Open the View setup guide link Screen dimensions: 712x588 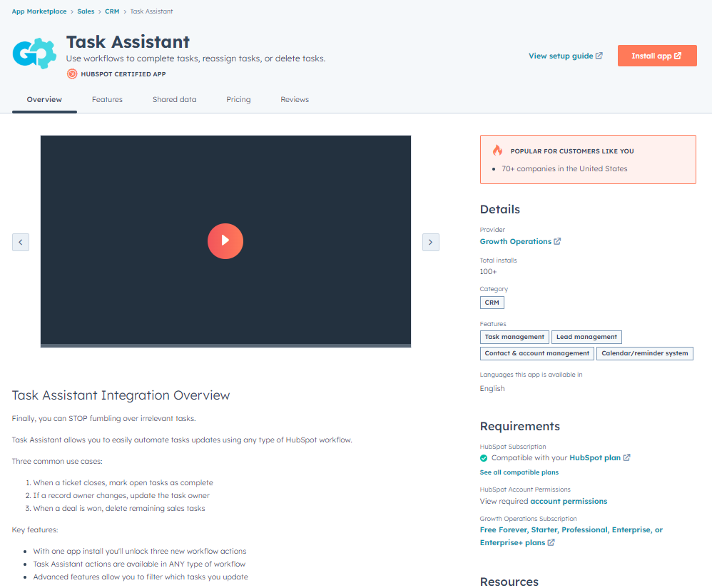click(x=561, y=56)
